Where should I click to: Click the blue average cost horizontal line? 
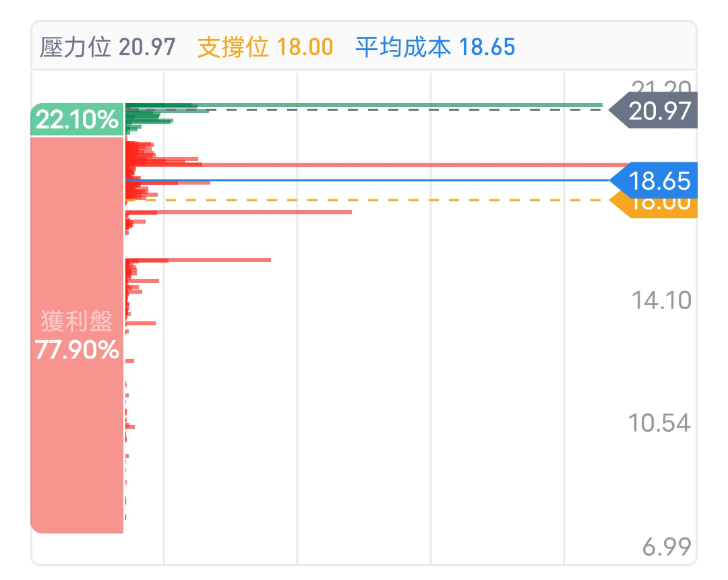pyautogui.click(x=367, y=180)
